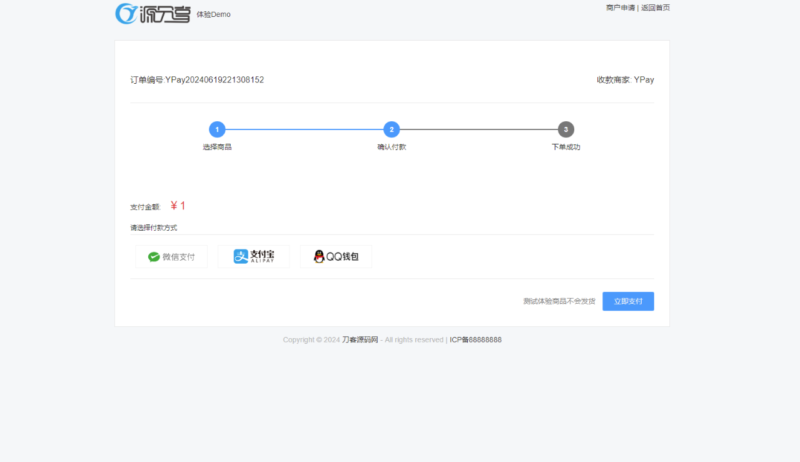This screenshot has height=462, width=800.
Task: Open the 刀客源码网 footer link
Action: pos(360,340)
